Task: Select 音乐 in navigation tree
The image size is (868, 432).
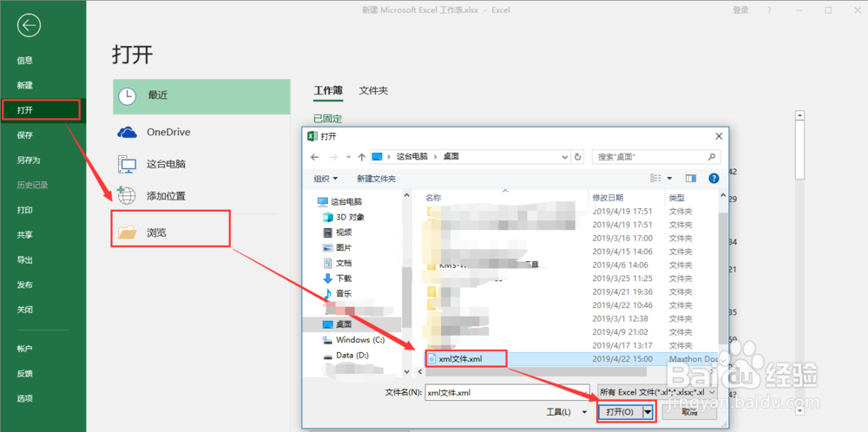Action: coord(337,293)
